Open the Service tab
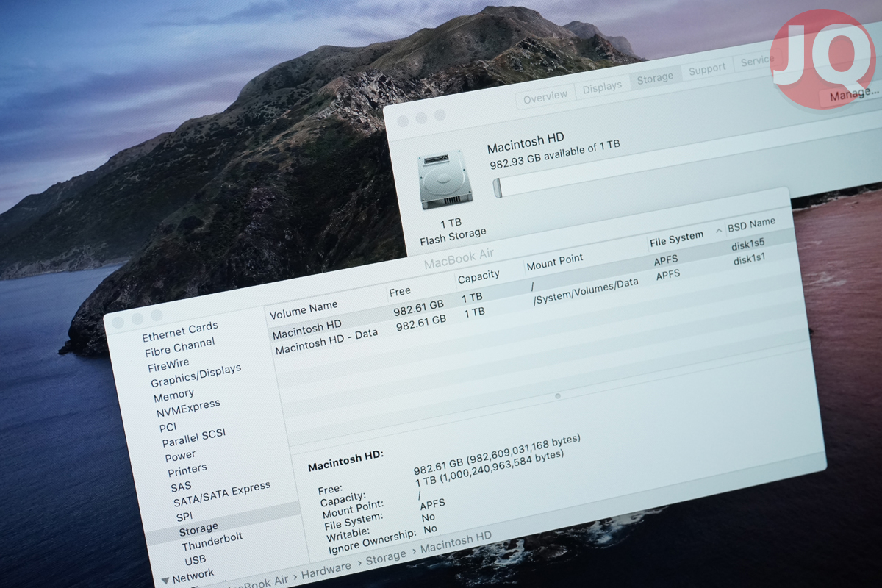This screenshot has width=882, height=588. point(756,62)
